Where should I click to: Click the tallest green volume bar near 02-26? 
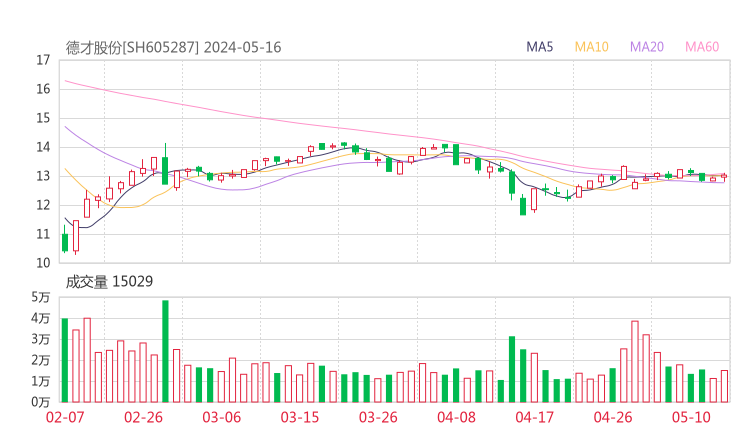tap(165, 351)
